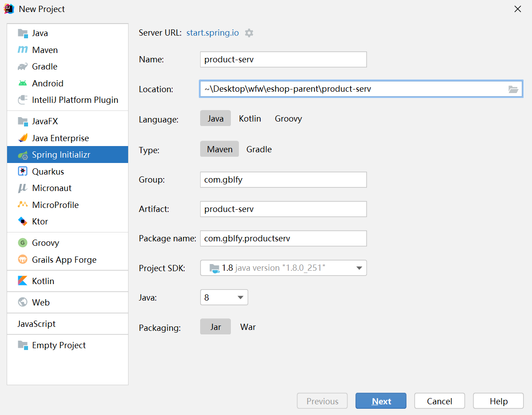Image resolution: width=532 pixels, height=415 pixels.
Task: Click the Groovy green G icon
Action: [x=23, y=243]
